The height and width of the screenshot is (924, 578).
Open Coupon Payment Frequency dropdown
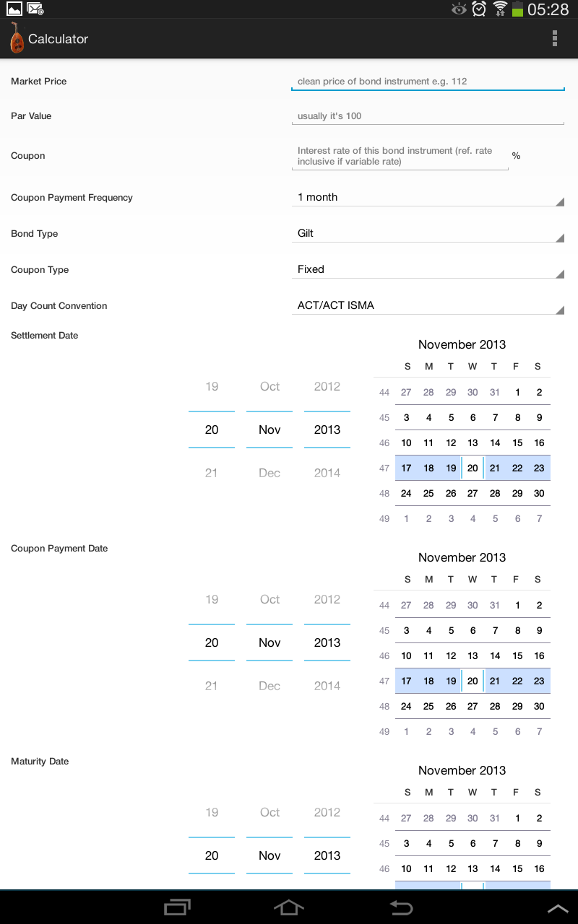pos(428,197)
